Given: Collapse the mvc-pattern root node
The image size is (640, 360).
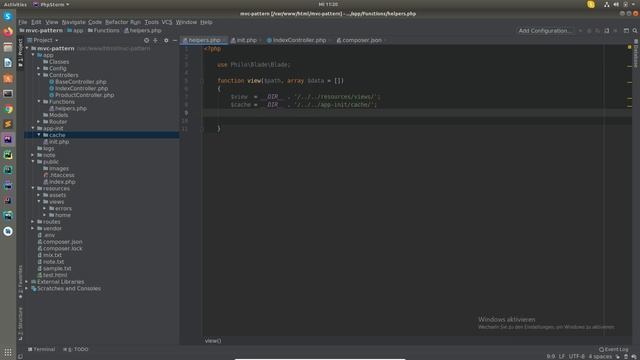Looking at the screenshot, I should 27,48.
